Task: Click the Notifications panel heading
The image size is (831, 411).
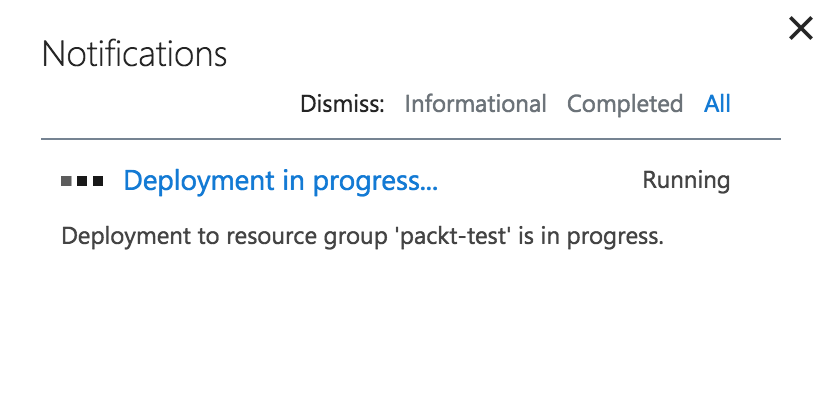Action: point(134,53)
